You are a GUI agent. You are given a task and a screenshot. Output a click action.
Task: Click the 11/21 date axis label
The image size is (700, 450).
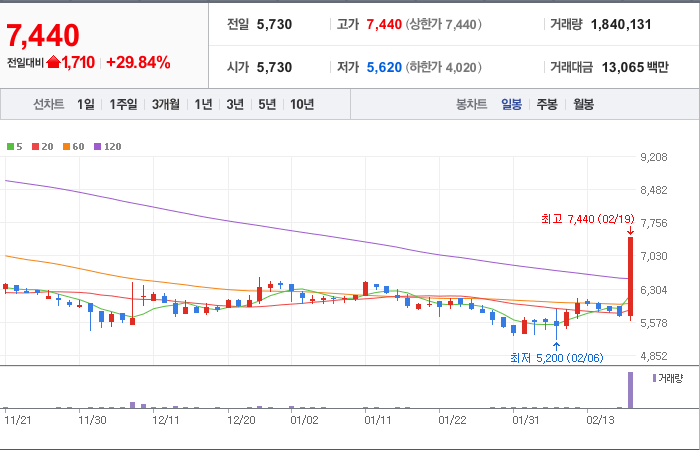coord(18,421)
